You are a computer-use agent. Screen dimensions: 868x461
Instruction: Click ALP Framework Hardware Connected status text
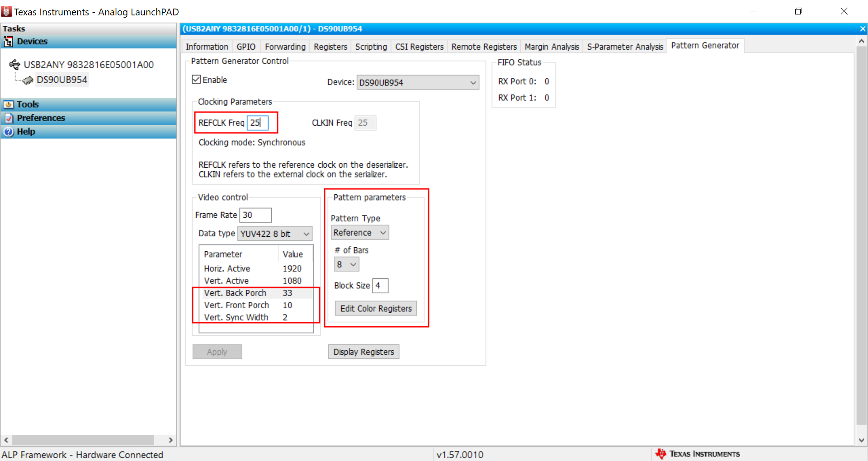[x=83, y=455]
